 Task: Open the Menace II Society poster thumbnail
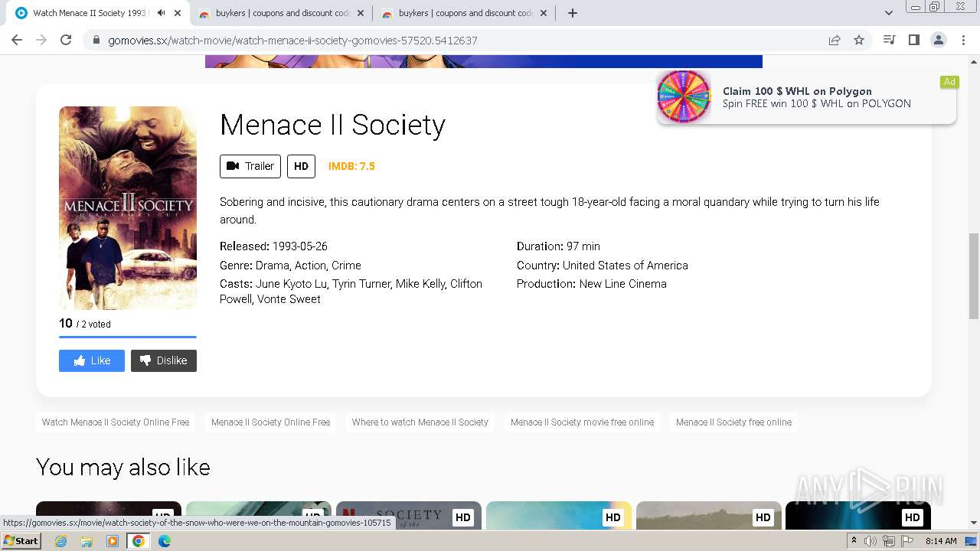point(128,208)
